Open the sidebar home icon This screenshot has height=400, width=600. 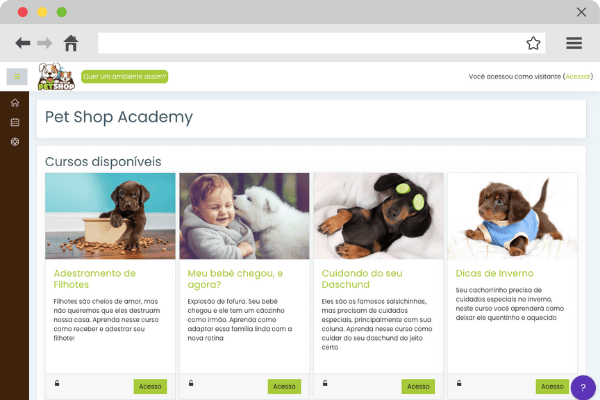point(15,103)
